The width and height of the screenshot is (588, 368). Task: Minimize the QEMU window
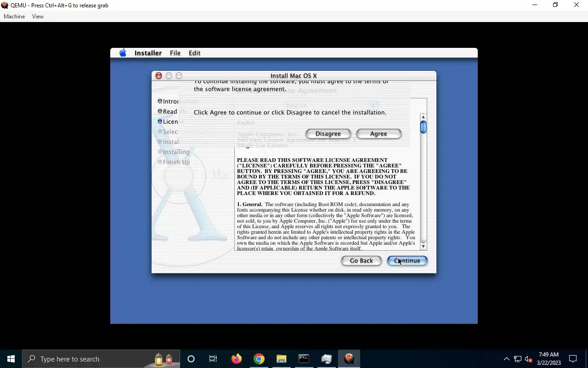(534, 5)
